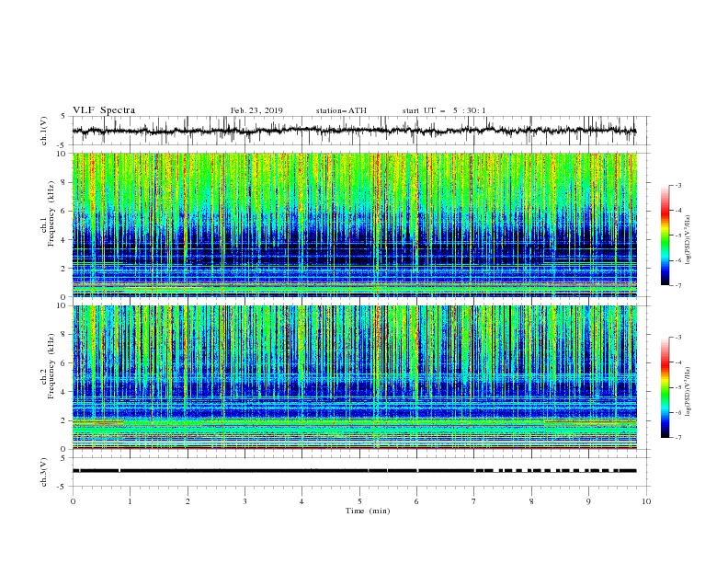
Task: Click the '3' tick on the time axis
Action: (x=245, y=501)
